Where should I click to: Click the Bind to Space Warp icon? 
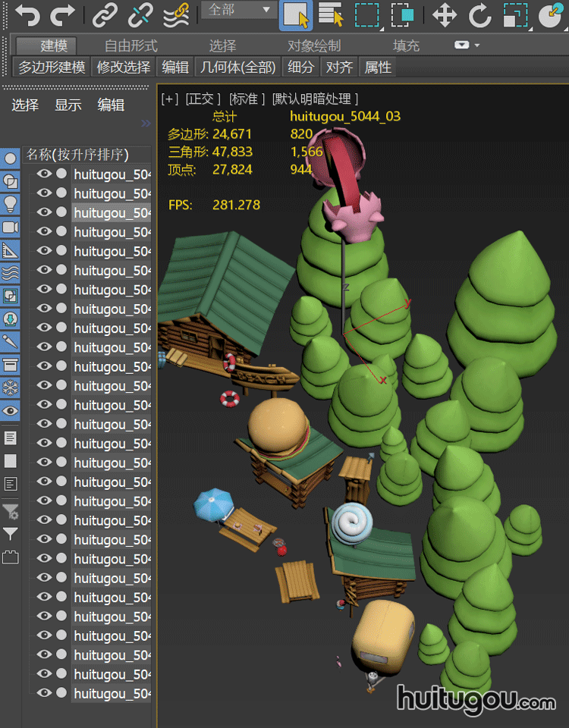[177, 14]
